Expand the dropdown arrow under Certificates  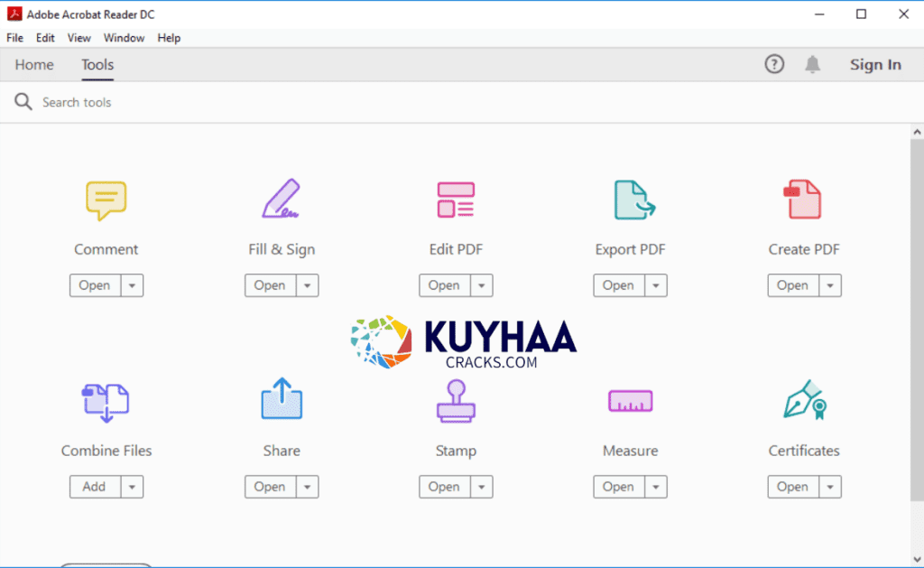(x=830, y=487)
